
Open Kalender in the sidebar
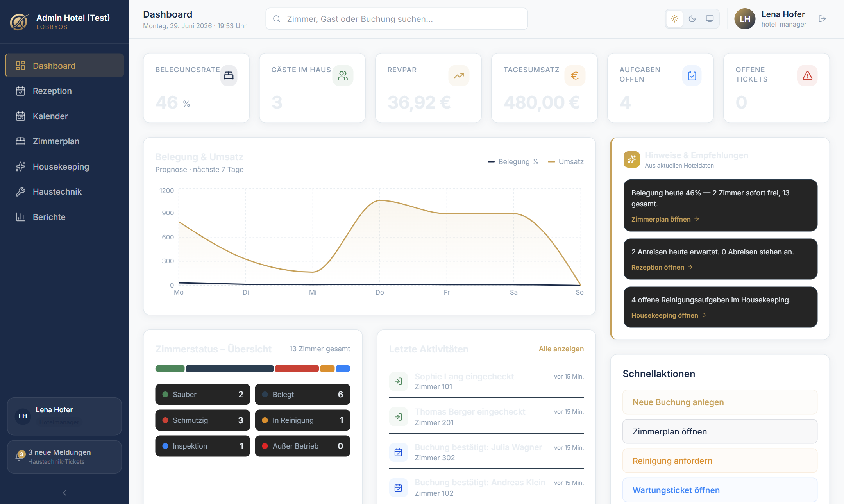[x=64, y=116]
